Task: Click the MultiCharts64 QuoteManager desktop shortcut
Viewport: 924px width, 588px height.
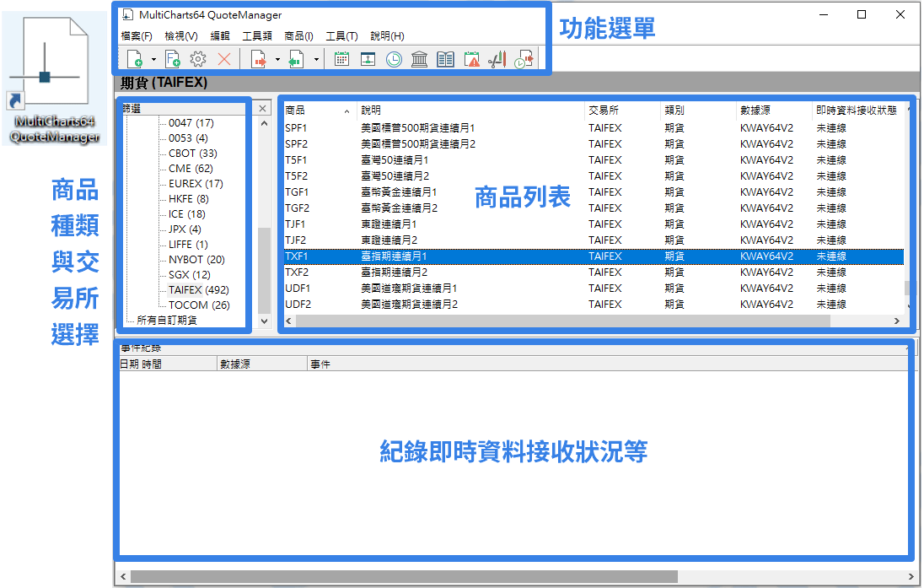Action: 54,79
